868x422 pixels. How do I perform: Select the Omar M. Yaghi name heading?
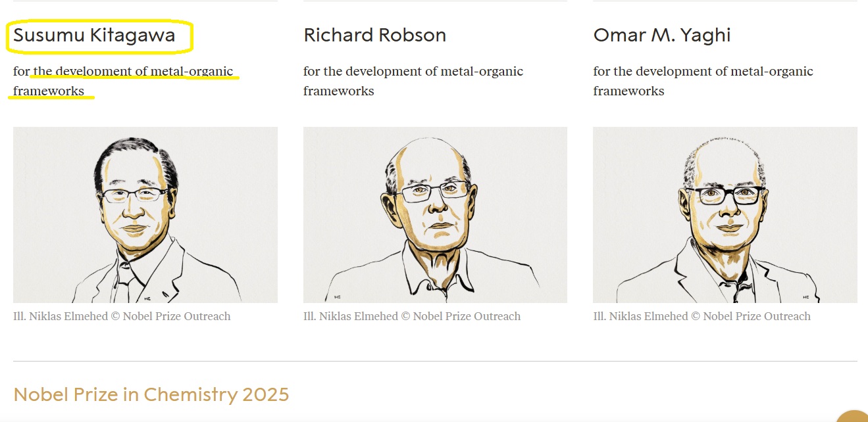tap(661, 35)
